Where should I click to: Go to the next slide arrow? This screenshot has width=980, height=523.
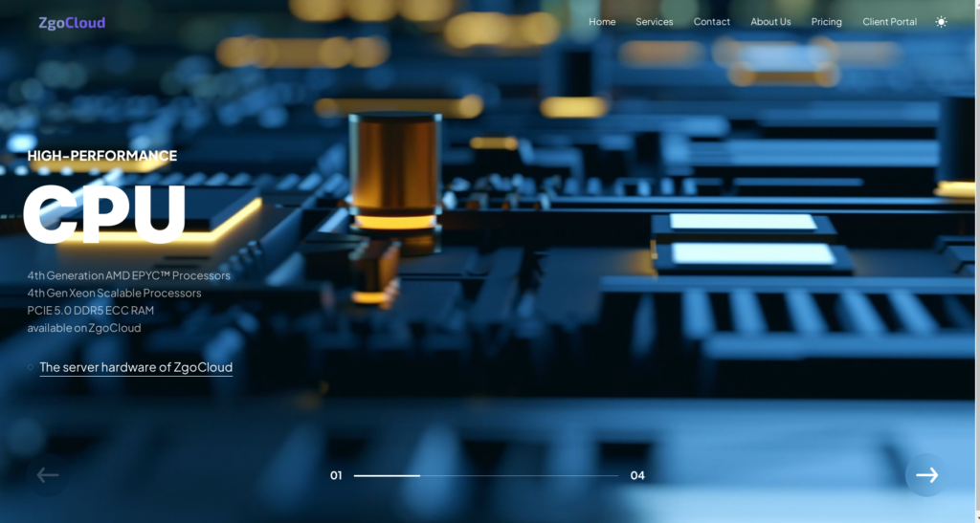pyautogui.click(x=926, y=475)
